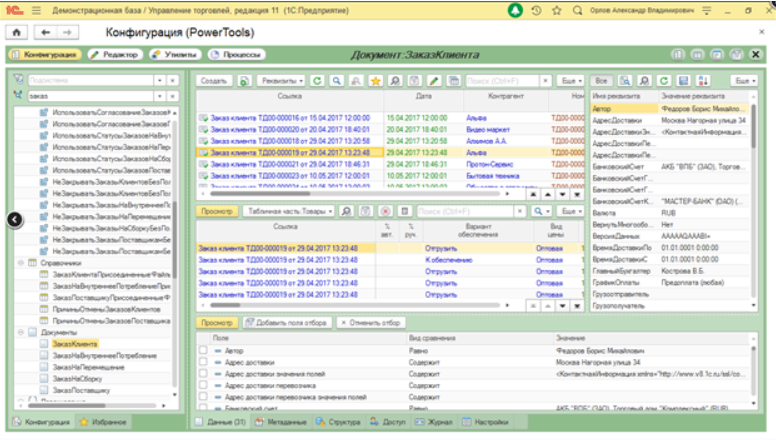Click the global search magnifier in title bar
776x440 pixels.
point(577,10)
